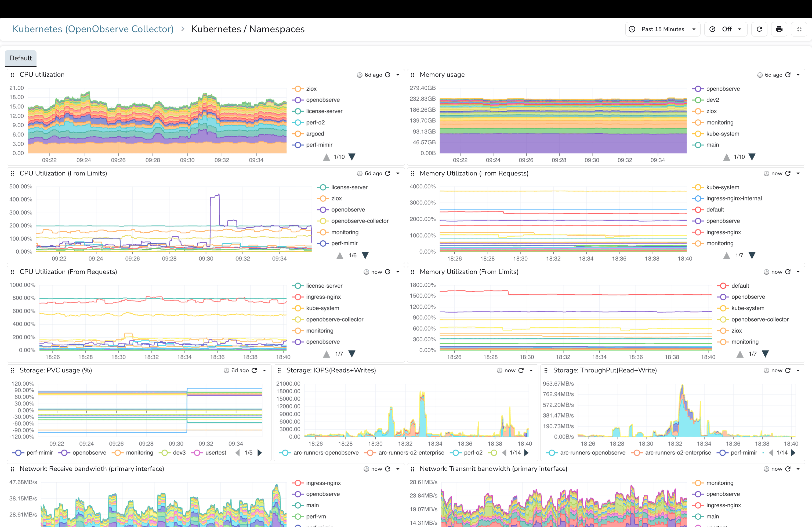Click next arrow on the 1/14 IOPS legend

coord(527,453)
